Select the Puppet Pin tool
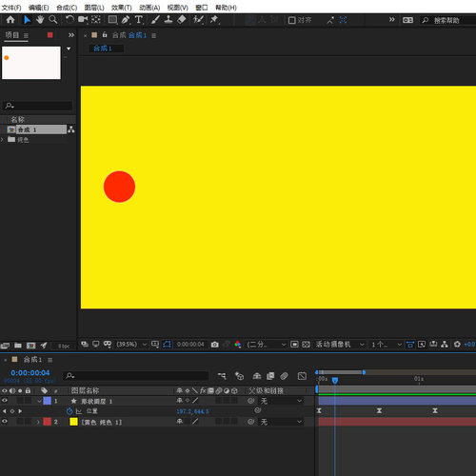Viewport: 476px width, 476px height. 214,20
